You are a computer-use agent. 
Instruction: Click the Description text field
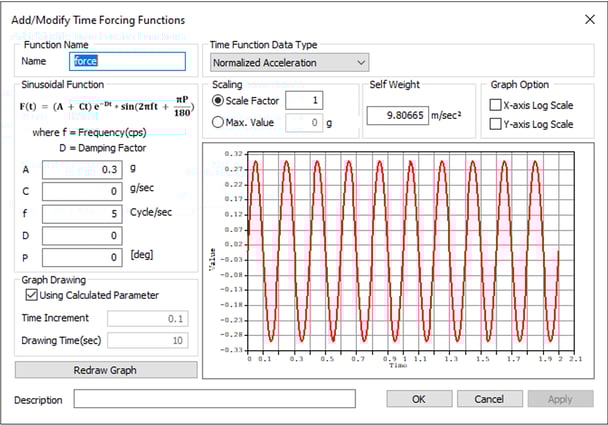(x=214, y=399)
